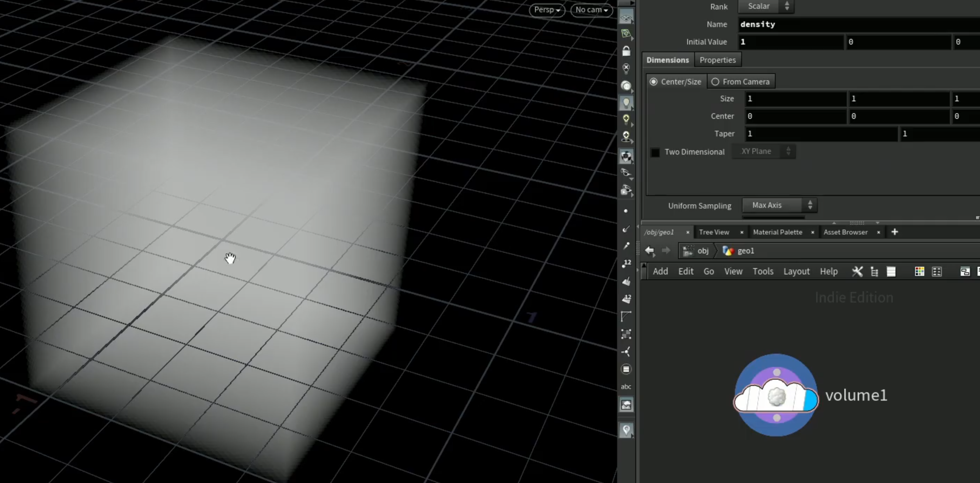This screenshot has width=980, height=483.
Task: Click the abc text display icon
Action: [x=626, y=386]
